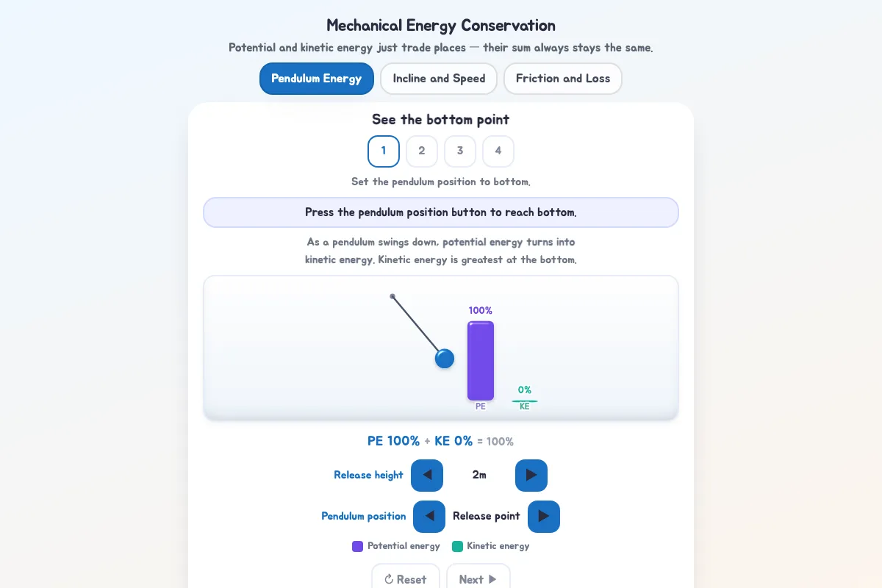
Task: Go to step 2
Action: point(422,151)
